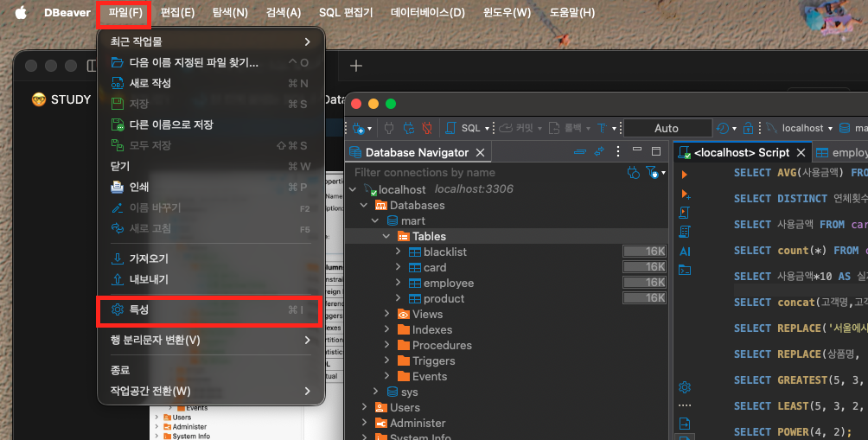Close the <localhost> Script tab

click(x=801, y=152)
